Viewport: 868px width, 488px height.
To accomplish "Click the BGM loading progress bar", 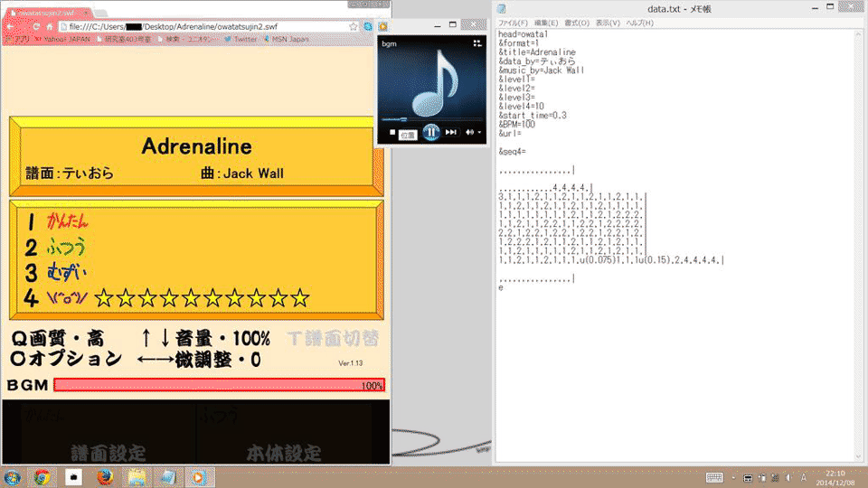I will pos(219,386).
